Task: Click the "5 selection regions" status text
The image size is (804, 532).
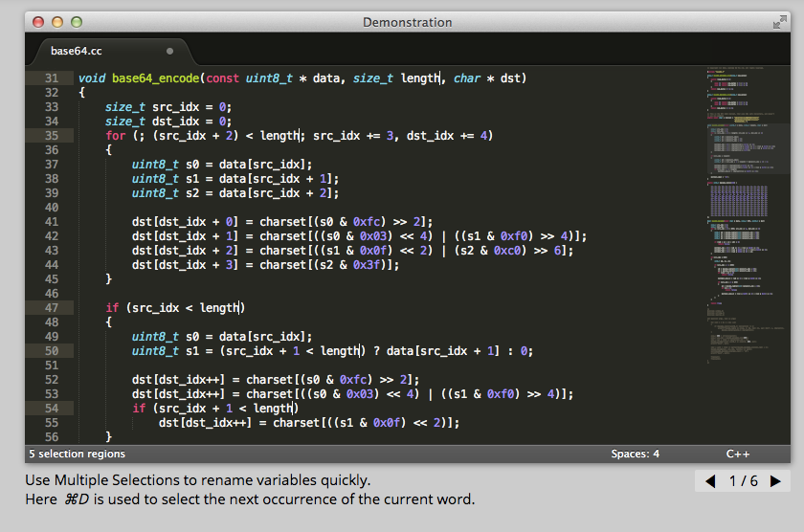Action: click(x=77, y=454)
